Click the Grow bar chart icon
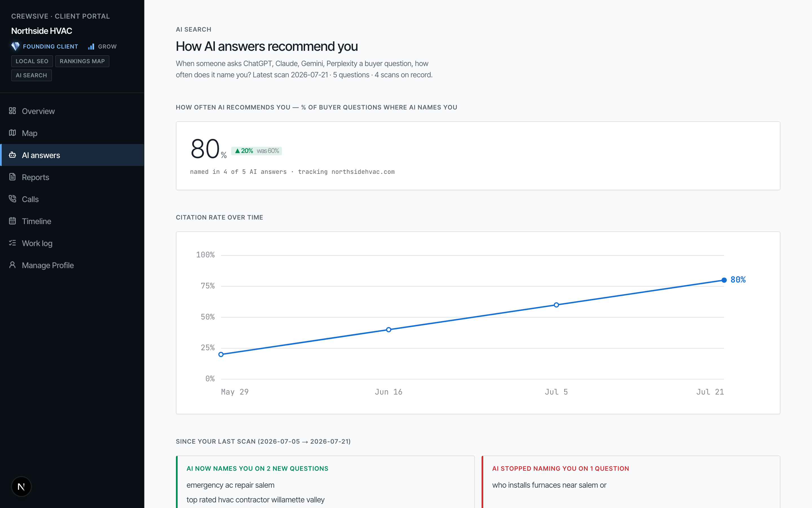This screenshot has width=812, height=508. coord(91,46)
